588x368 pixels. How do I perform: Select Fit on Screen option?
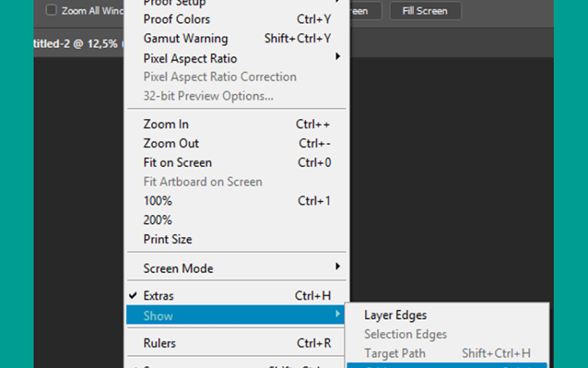click(x=236, y=163)
